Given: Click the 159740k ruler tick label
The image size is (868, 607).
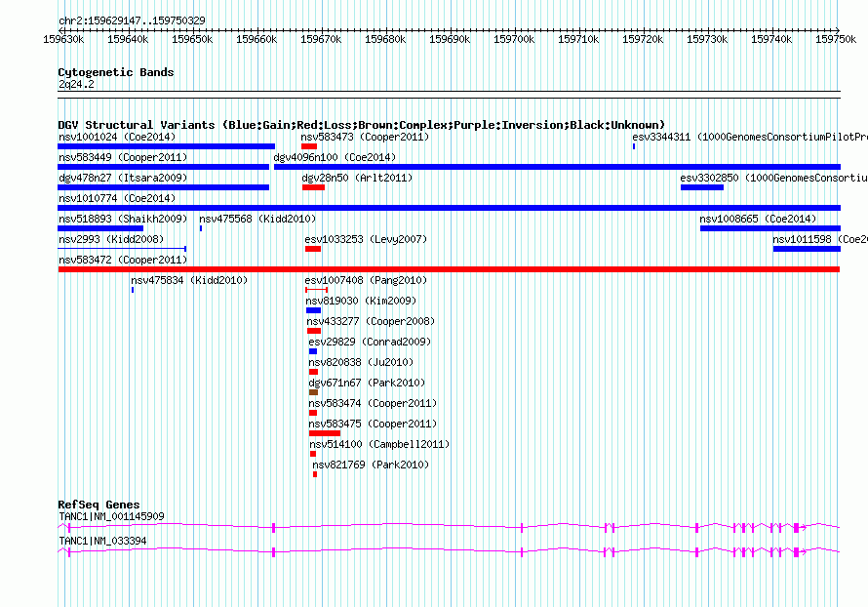Looking at the screenshot, I should tap(771, 39).
